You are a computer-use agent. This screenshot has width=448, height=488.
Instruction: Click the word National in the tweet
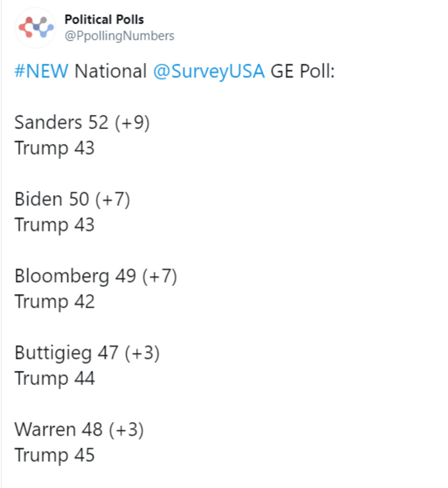(x=110, y=71)
